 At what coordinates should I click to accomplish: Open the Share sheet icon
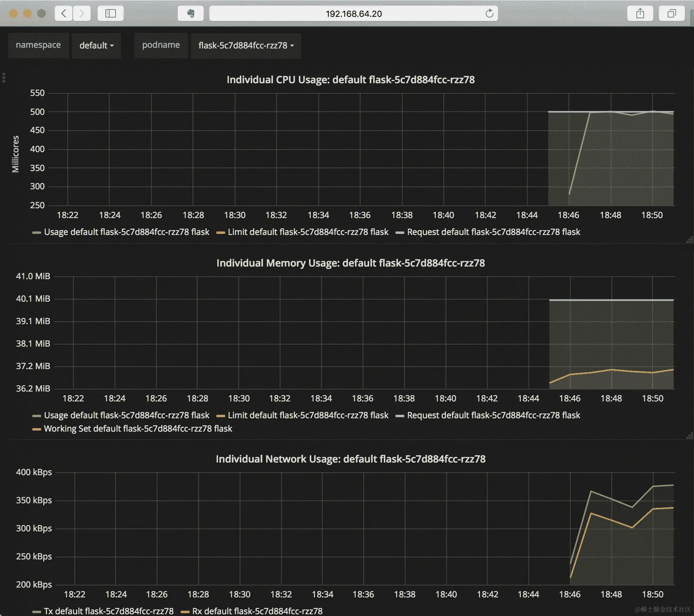pos(640,13)
